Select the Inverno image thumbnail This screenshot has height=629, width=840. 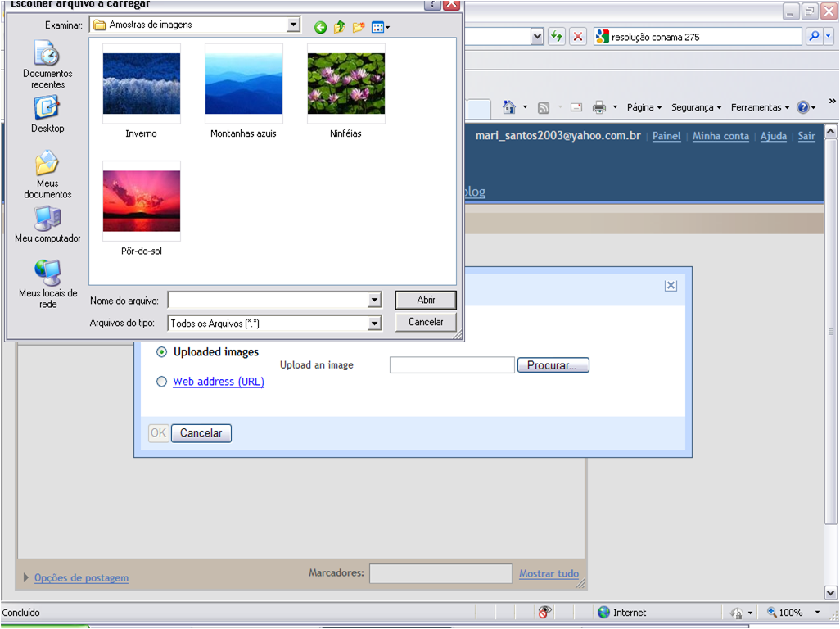click(142, 84)
